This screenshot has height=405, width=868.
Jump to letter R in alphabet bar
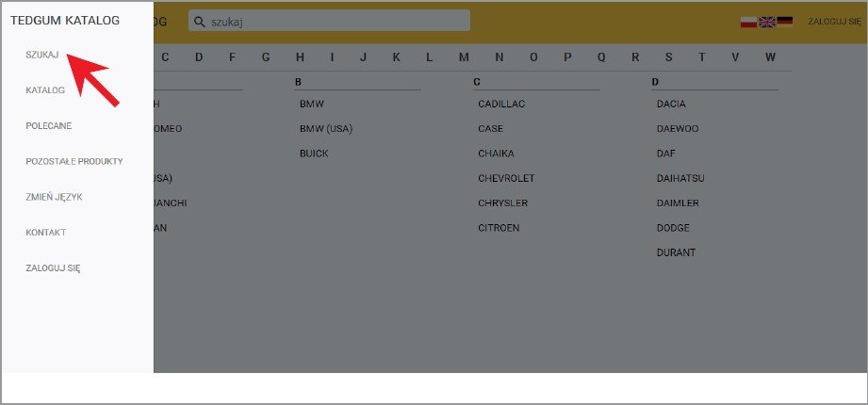pyautogui.click(x=635, y=57)
